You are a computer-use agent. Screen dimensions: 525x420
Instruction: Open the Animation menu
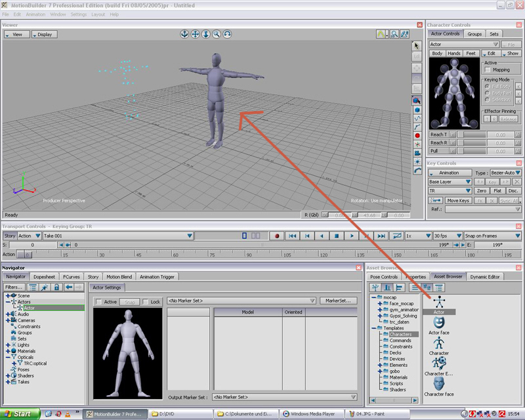(35, 14)
